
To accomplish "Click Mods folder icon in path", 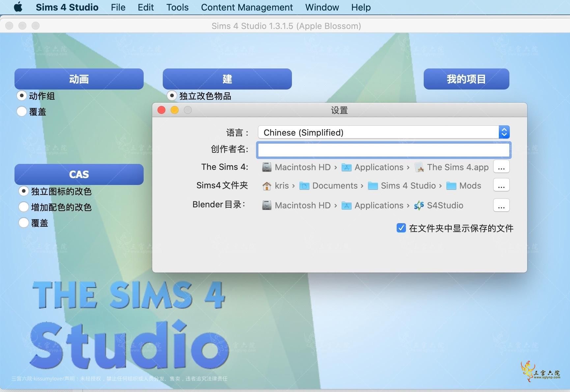I will (x=451, y=186).
